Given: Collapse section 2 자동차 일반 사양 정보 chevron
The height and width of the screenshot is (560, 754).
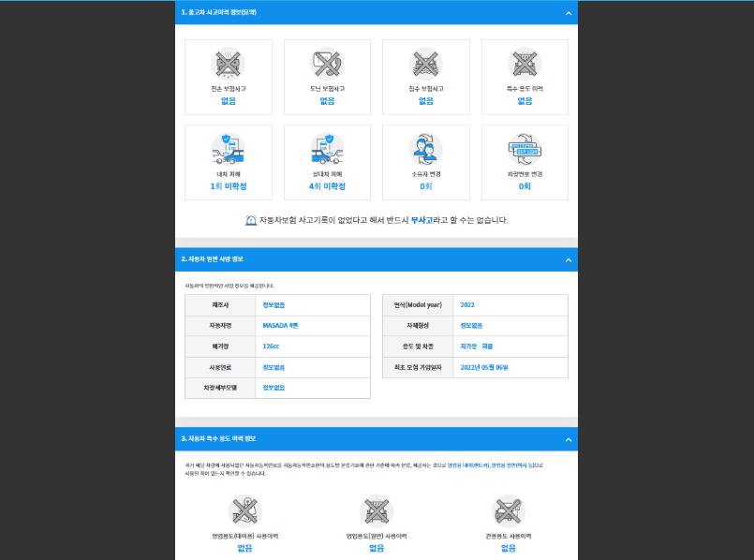Looking at the screenshot, I should point(569,260).
